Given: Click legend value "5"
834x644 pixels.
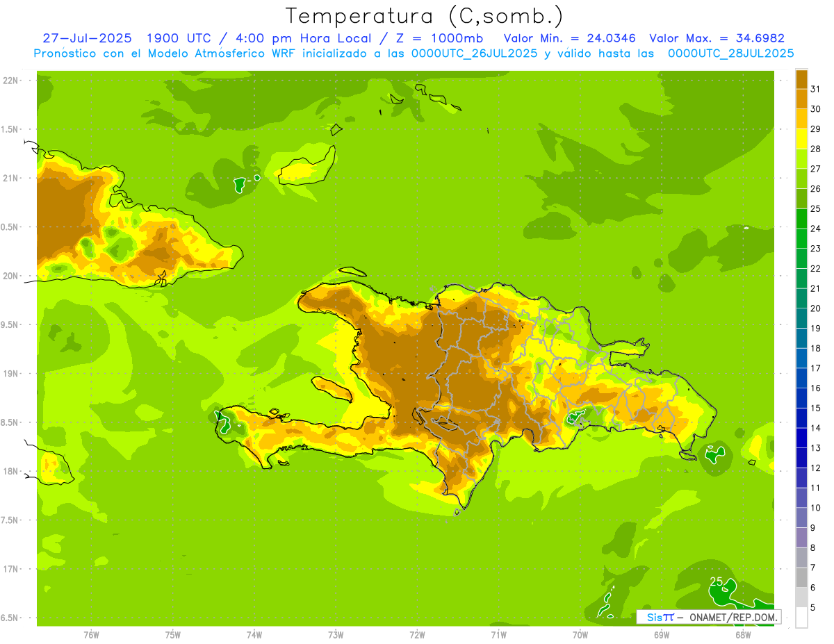Looking at the screenshot, I should pyautogui.click(x=812, y=607).
